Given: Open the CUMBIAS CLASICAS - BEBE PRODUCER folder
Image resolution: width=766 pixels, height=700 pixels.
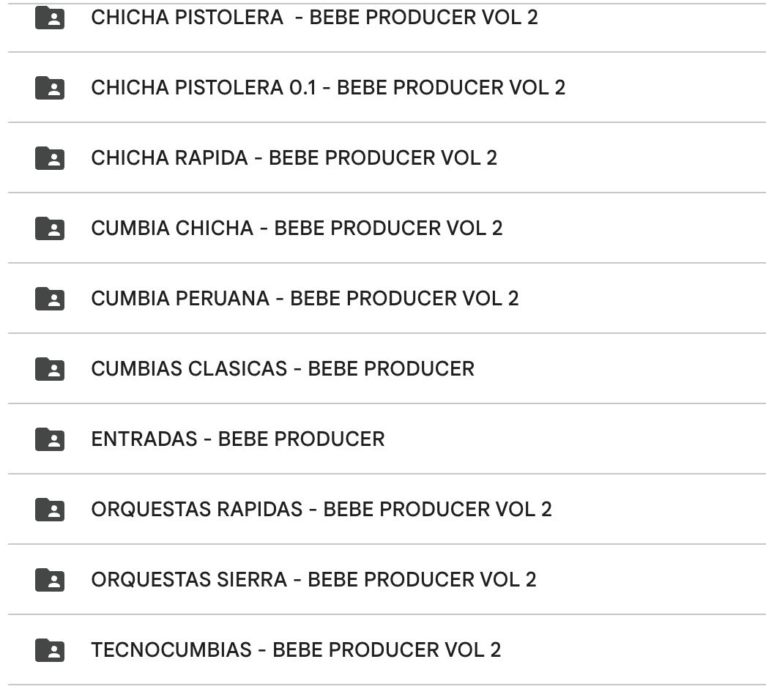Looking at the screenshot, I should coord(282,368).
